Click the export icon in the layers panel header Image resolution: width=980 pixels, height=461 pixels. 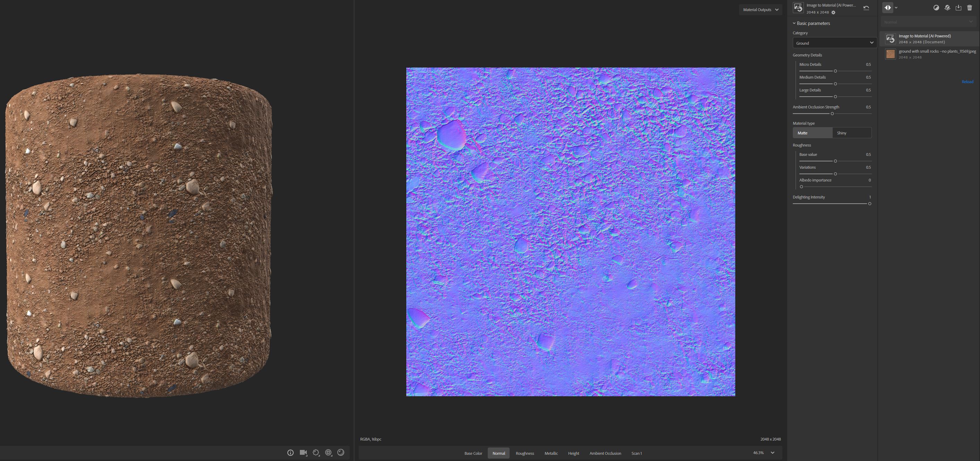click(958, 8)
